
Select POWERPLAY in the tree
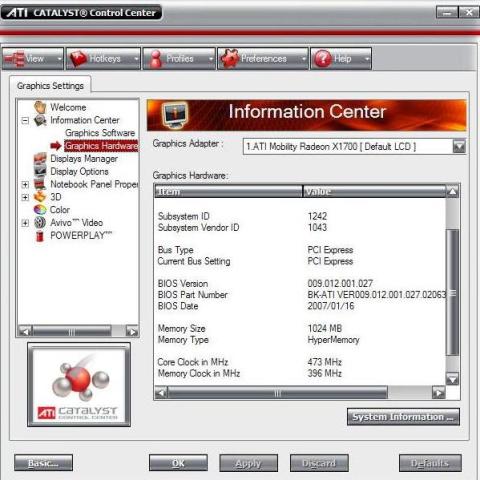[81, 235]
